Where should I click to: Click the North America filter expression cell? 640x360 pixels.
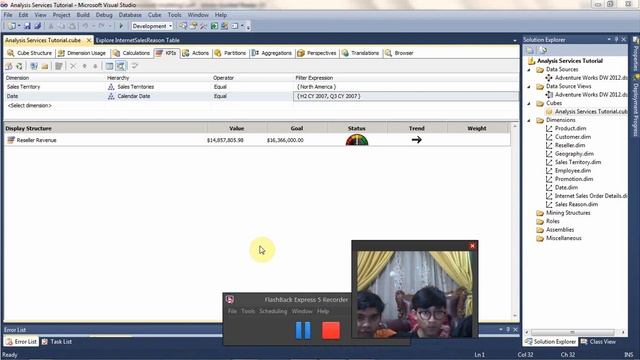point(406,87)
